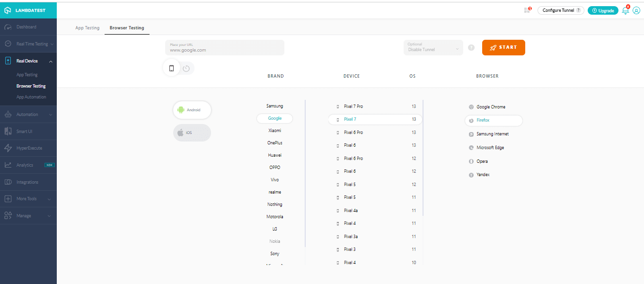Select the Browser Testing tab
The height and width of the screenshot is (284, 644).
(x=127, y=28)
